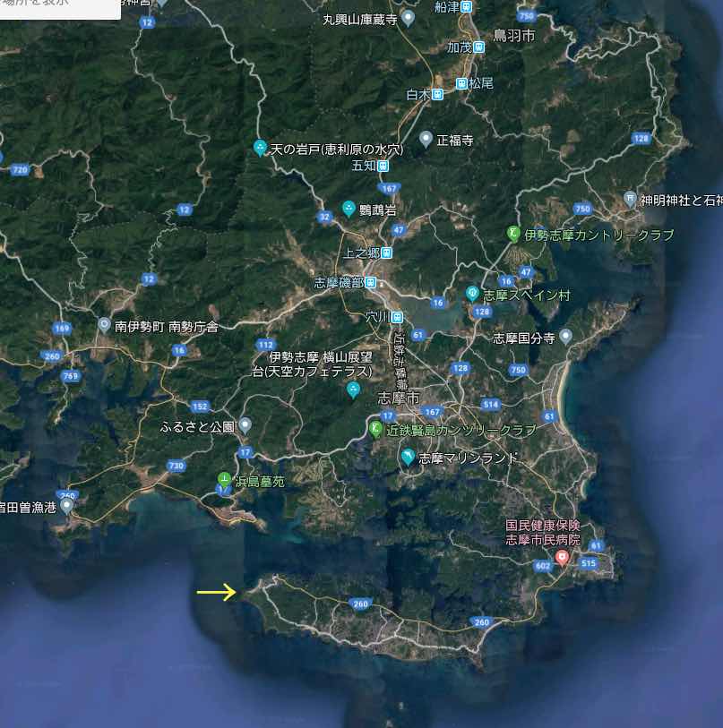Click the 鳥羽市 city label

click(513, 36)
